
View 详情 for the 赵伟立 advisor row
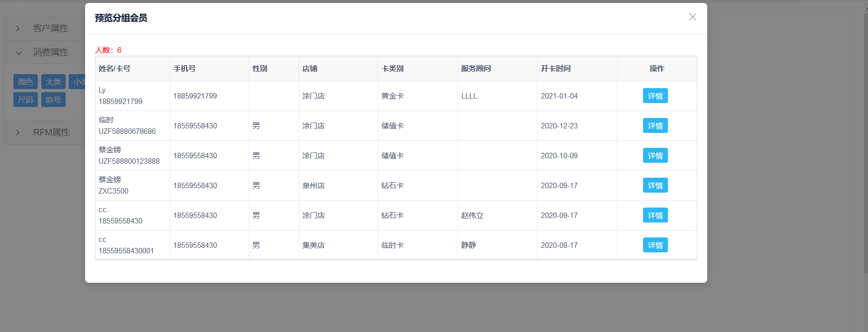655,216
